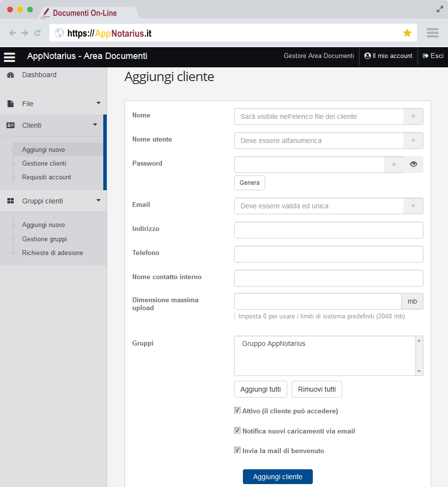
Task: Click the Dashboard gauge icon in sidebar
Action: pyautogui.click(x=10, y=75)
